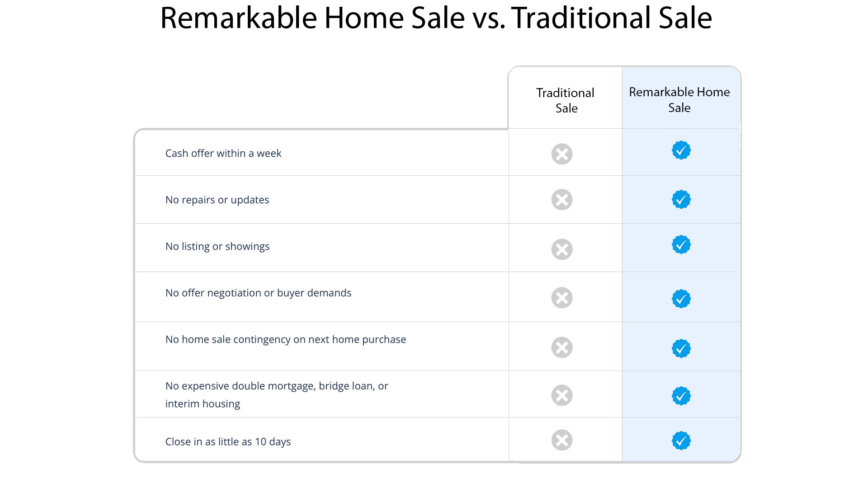Click gray X for No listing or showings
Image resolution: width=868 pixels, height=488 pixels.
(562, 249)
